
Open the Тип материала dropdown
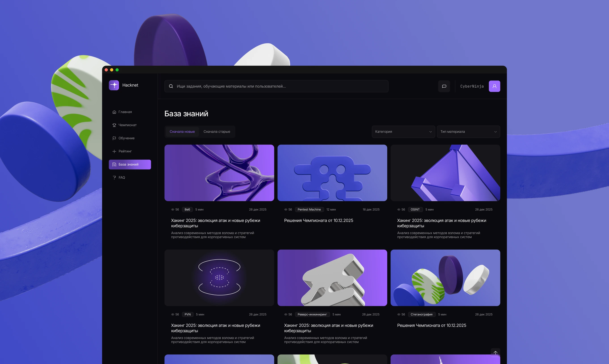(x=468, y=132)
